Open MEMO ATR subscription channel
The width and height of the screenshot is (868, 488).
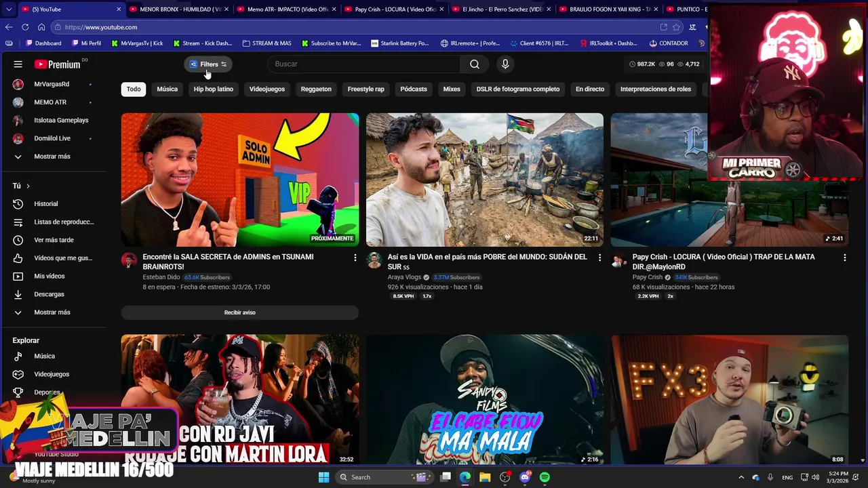click(x=53, y=102)
